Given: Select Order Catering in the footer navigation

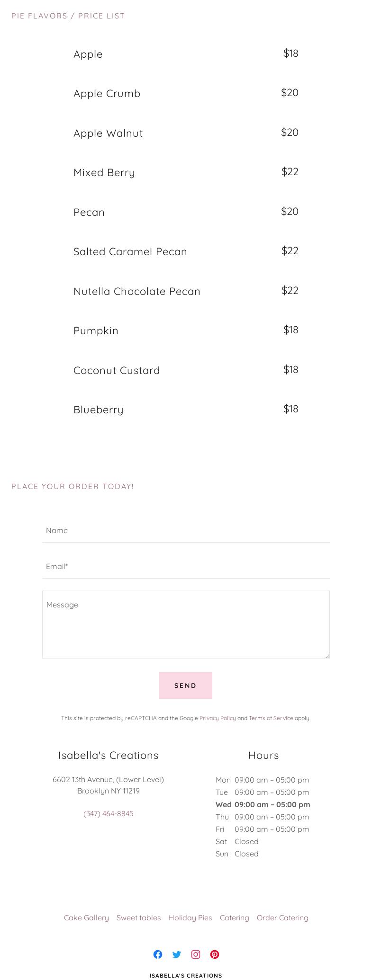Looking at the screenshot, I should point(282,918).
